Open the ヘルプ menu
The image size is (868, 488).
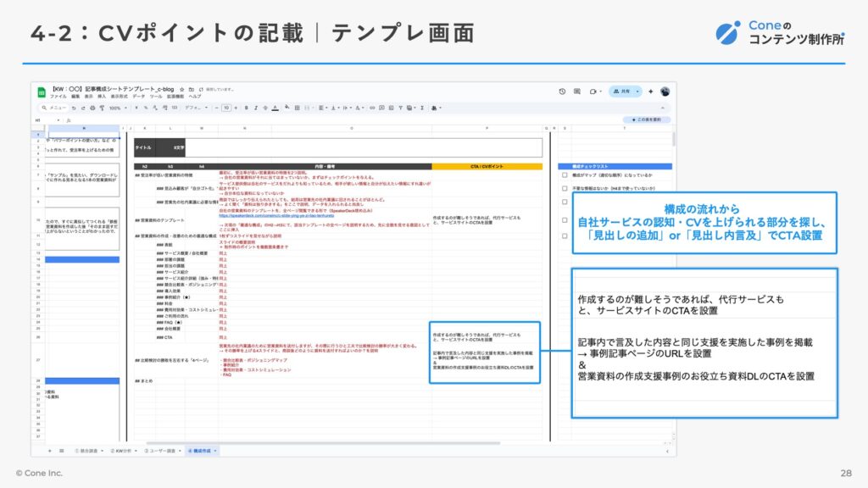pyautogui.click(x=195, y=97)
